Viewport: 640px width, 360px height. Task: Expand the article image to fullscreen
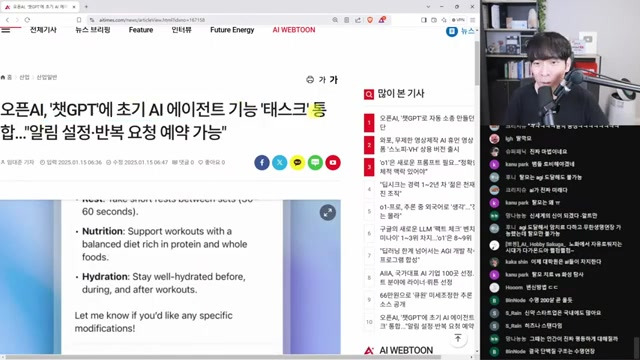328,213
